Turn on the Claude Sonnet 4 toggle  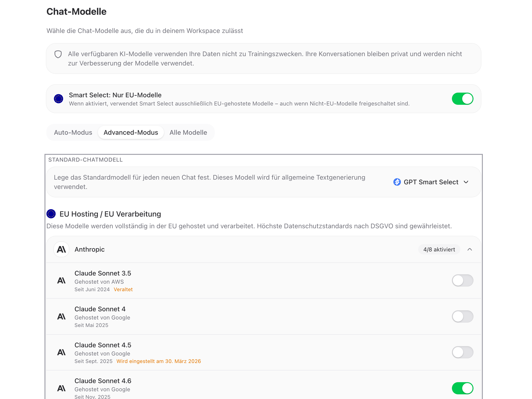click(x=462, y=316)
